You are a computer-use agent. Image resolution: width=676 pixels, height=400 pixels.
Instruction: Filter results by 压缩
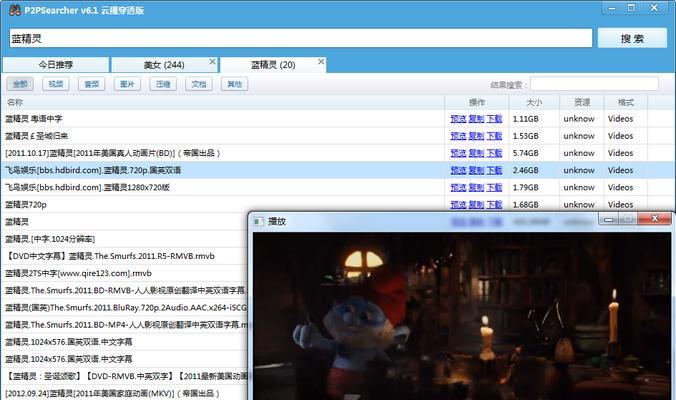[x=163, y=84]
